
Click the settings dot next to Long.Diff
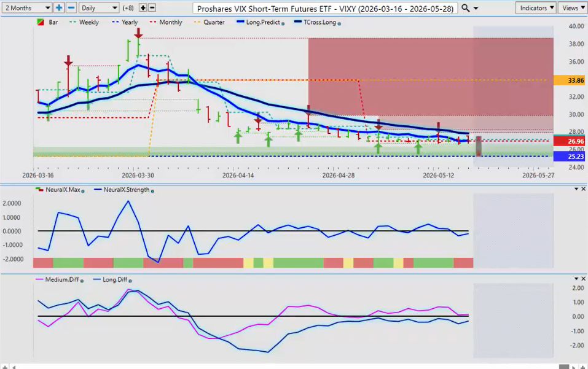(130, 281)
